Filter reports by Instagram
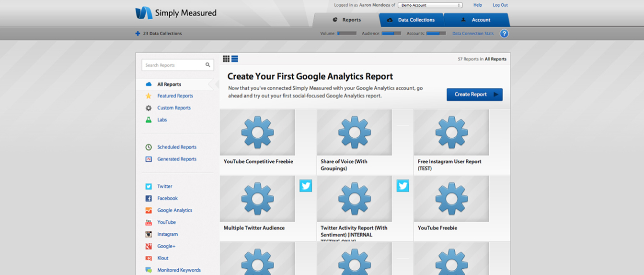The height and width of the screenshot is (275, 644). pos(168,234)
